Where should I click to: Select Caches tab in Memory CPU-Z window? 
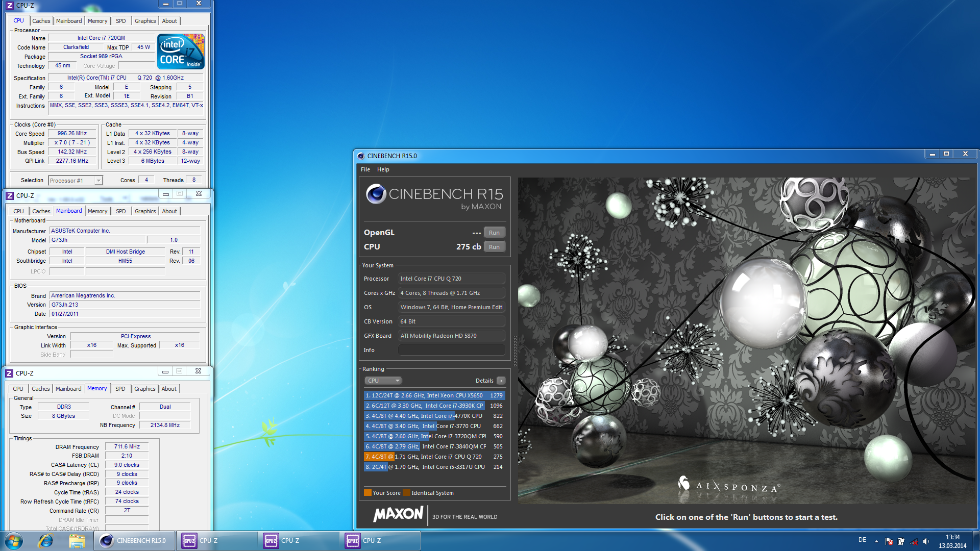[x=41, y=389]
